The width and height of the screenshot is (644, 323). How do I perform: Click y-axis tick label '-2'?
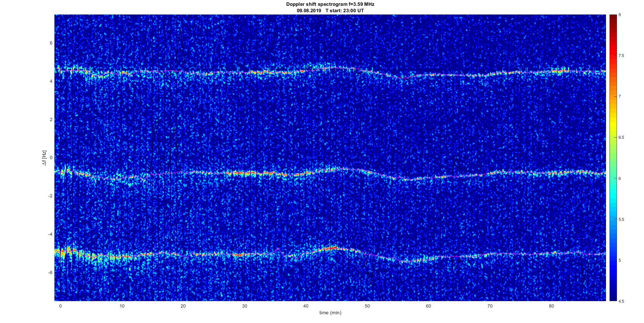(x=50, y=196)
